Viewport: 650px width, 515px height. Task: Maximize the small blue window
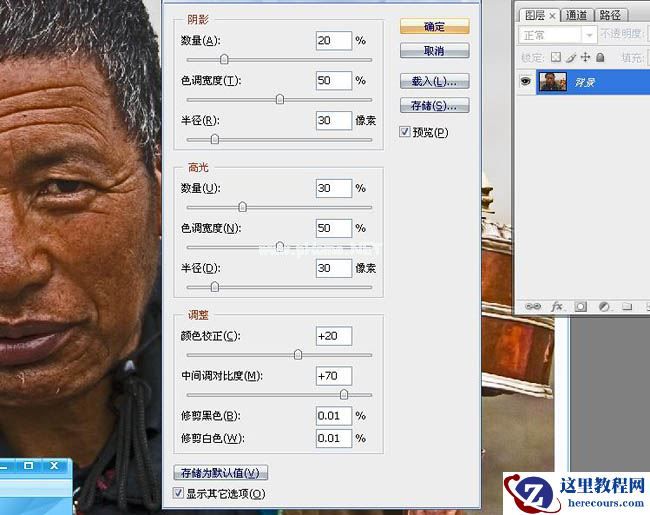29,465
